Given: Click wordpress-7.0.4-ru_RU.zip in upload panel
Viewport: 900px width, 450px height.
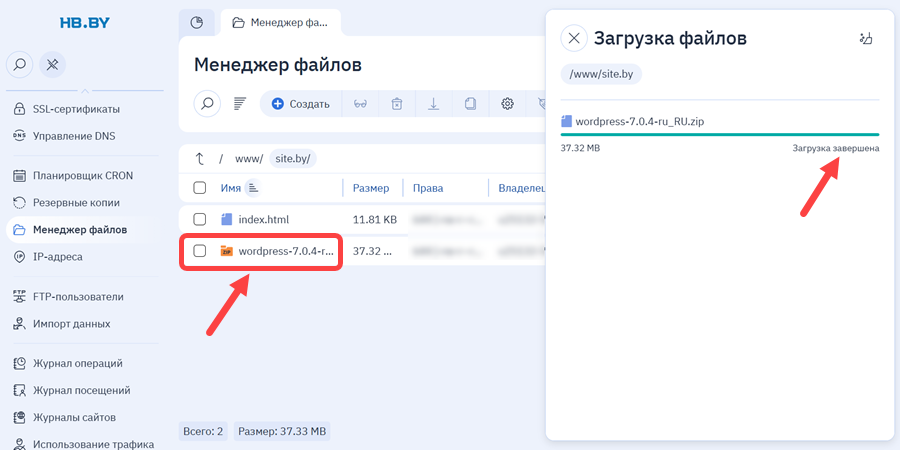Looking at the screenshot, I should click(x=639, y=121).
